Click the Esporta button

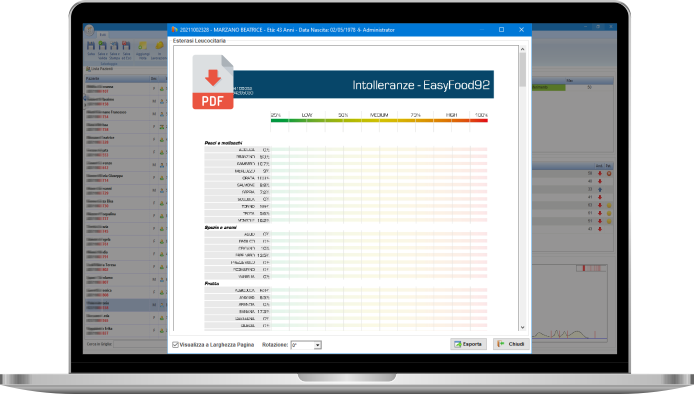tap(468, 344)
